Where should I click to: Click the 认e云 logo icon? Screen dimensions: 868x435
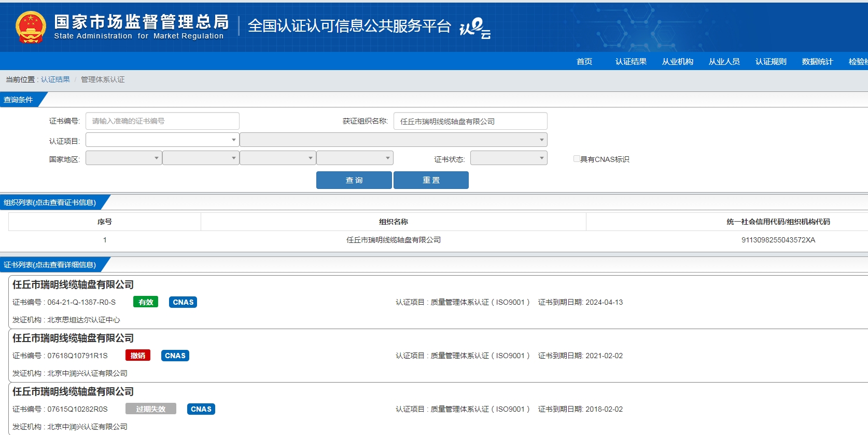(x=475, y=28)
